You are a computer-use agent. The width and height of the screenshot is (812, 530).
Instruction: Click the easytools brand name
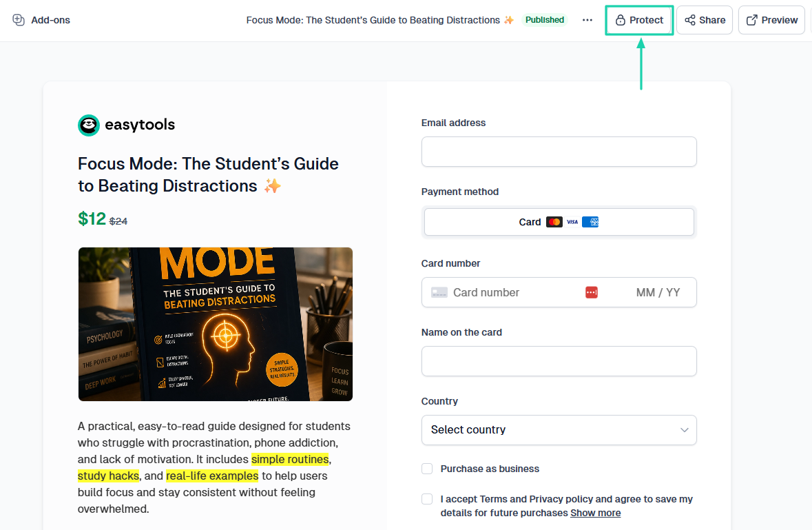[140, 125]
